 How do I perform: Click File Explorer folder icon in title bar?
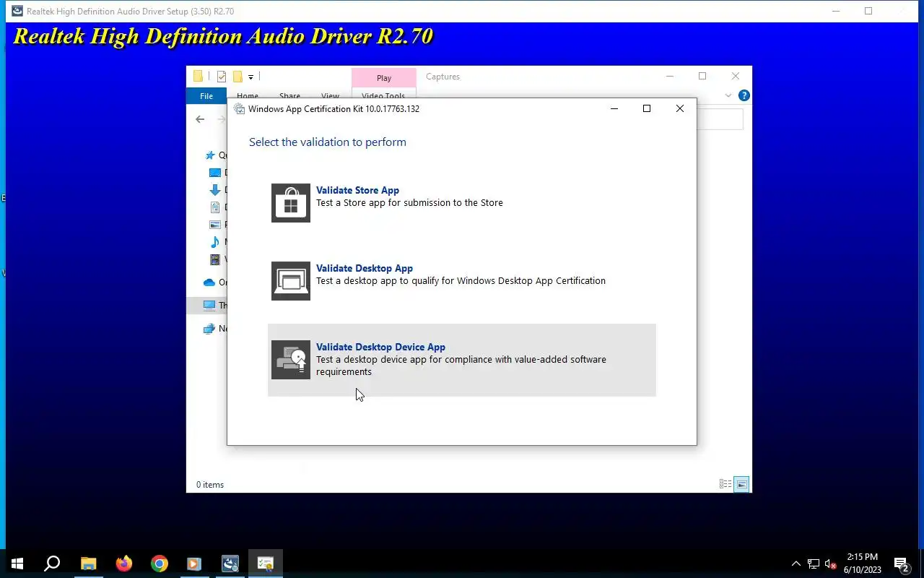coord(199,77)
